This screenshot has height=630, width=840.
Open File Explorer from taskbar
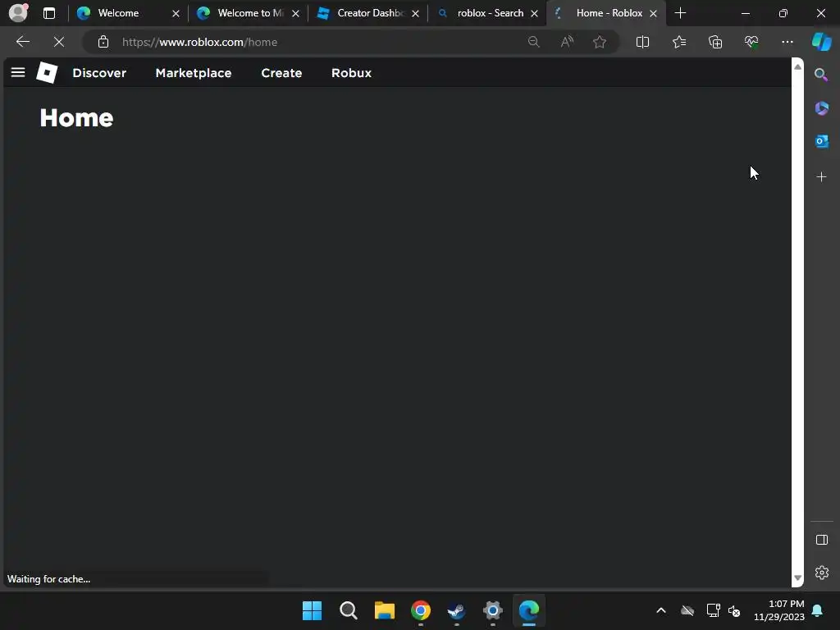click(x=384, y=610)
